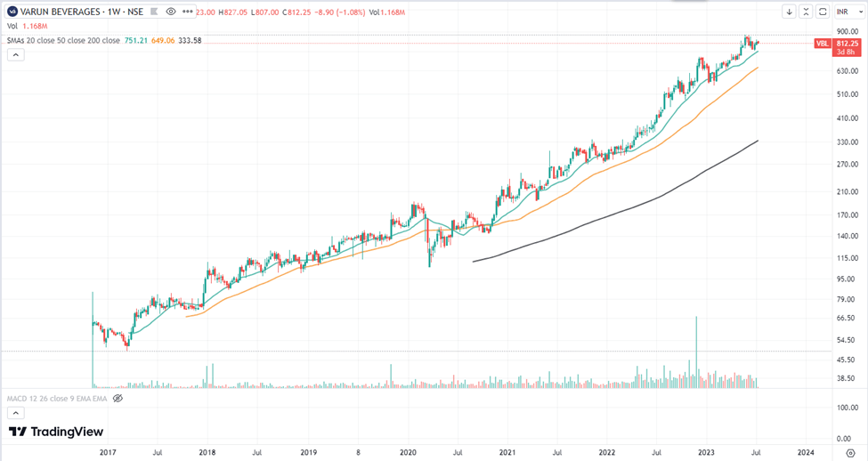Click the low price L807.00 value
This screenshot has width=868, height=461.
pyautogui.click(x=265, y=12)
